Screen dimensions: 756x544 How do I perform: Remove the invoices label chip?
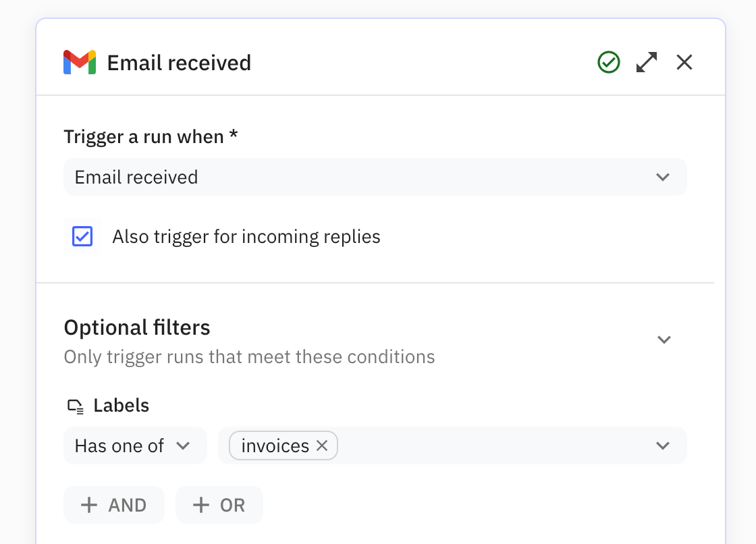tap(322, 446)
